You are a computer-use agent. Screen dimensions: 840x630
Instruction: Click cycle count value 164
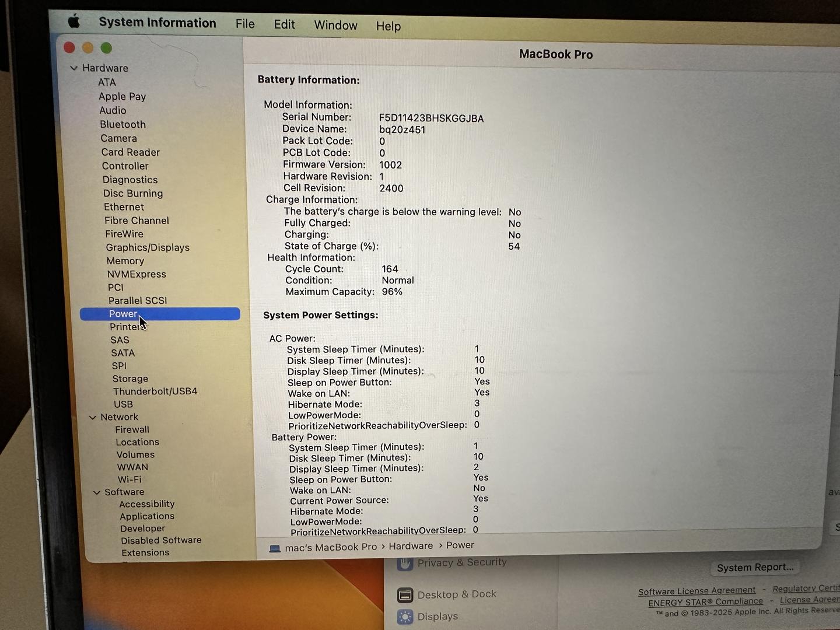pos(390,269)
